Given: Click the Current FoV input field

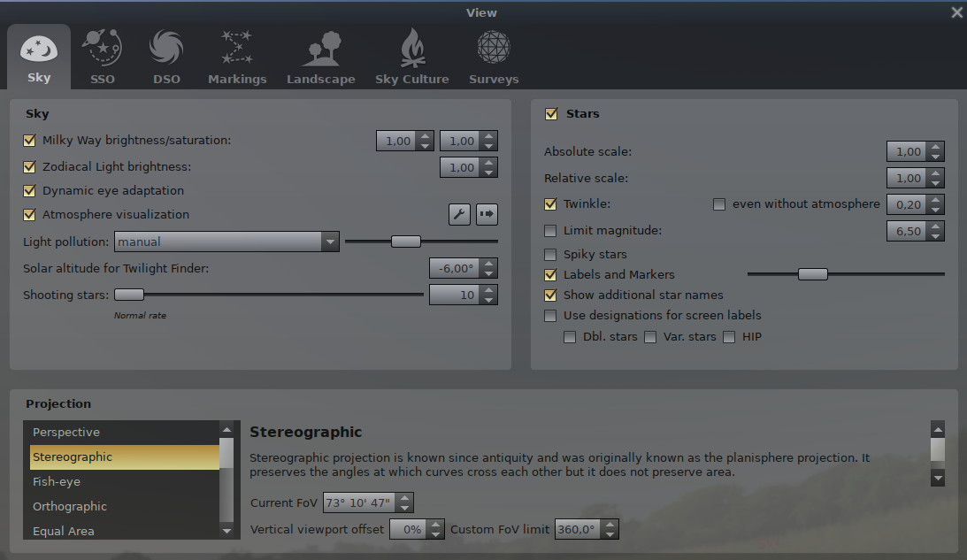Looking at the screenshot, I should click(358, 503).
